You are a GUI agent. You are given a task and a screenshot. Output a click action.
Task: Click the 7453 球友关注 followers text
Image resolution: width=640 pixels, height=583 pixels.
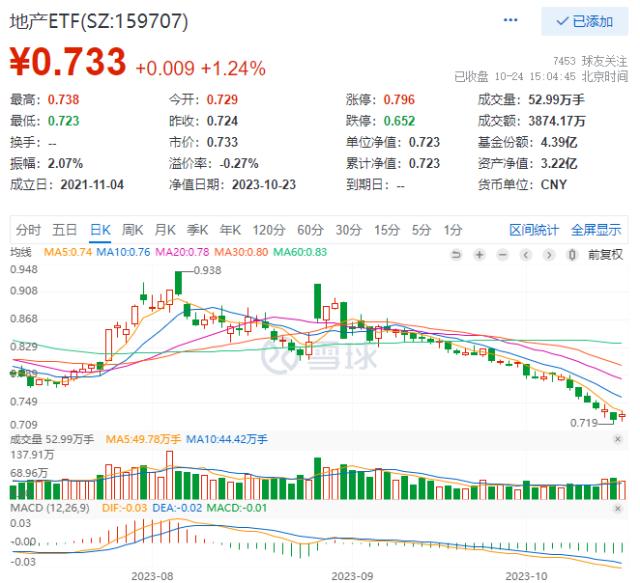tap(590, 61)
